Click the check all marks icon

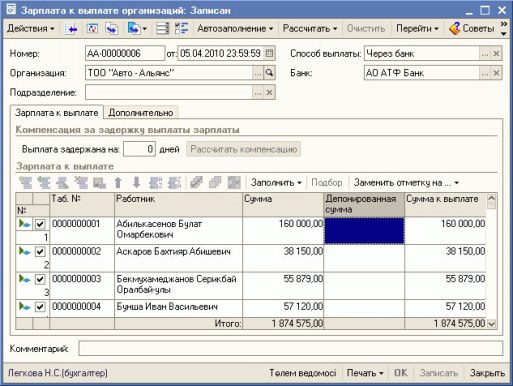[196, 183]
